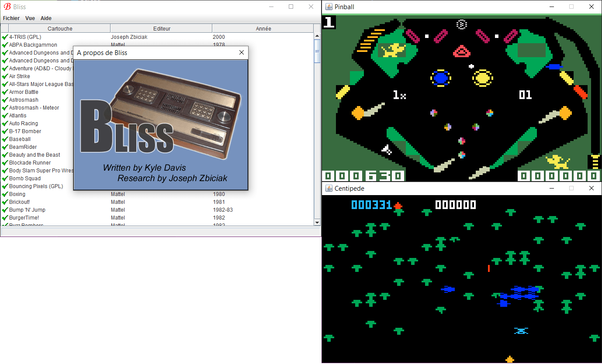Sort list by Année column header

263,28
